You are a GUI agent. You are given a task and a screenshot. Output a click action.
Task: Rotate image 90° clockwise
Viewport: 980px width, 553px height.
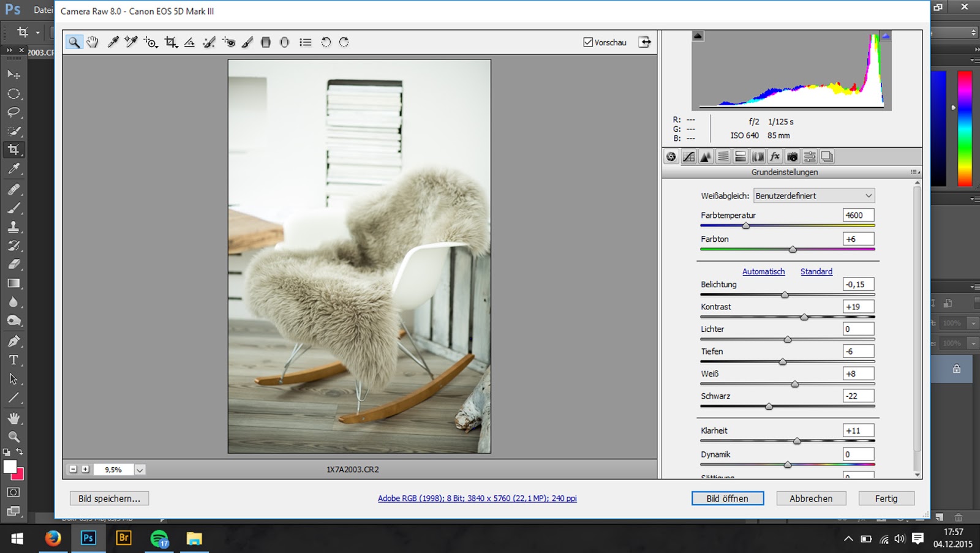click(344, 42)
